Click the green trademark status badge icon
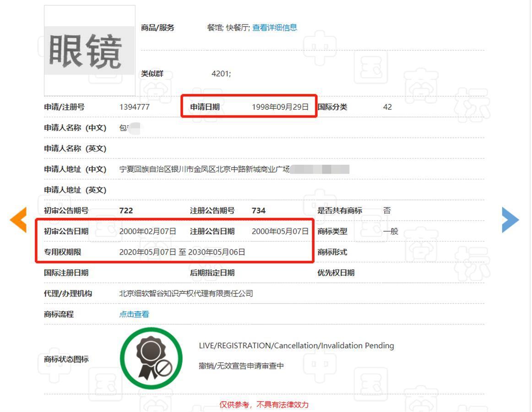 (151, 358)
